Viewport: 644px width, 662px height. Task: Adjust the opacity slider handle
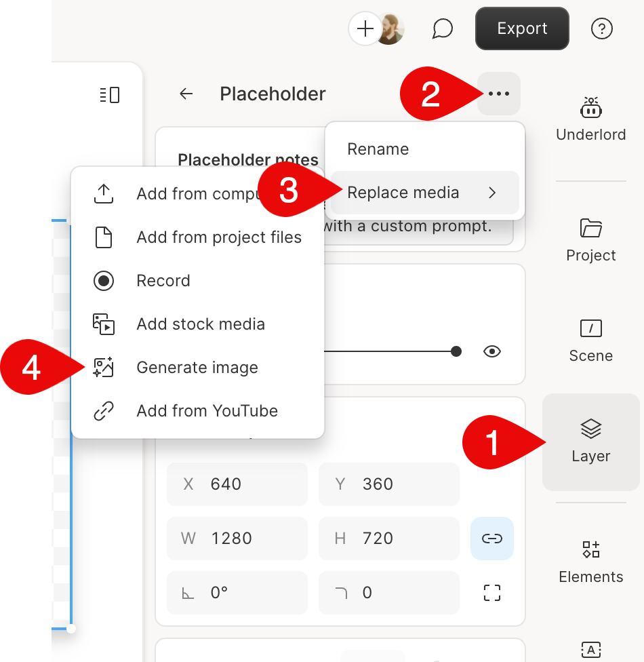(456, 351)
